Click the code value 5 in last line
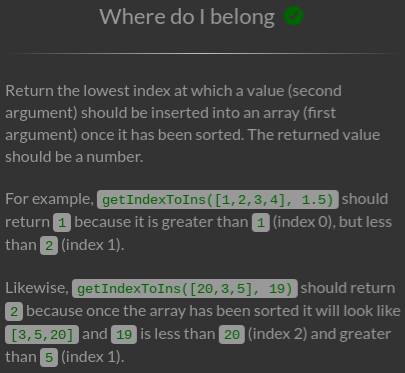Viewport: 405px width, 373px height. point(49,358)
